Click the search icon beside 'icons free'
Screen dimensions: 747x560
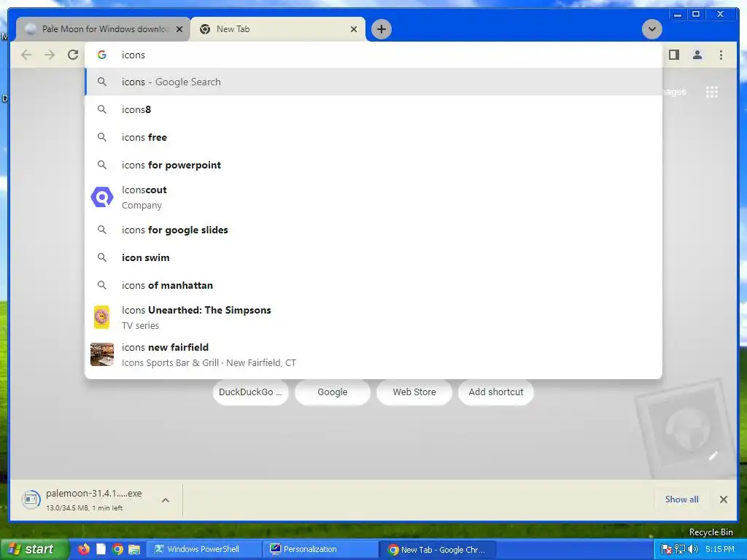[x=102, y=137]
